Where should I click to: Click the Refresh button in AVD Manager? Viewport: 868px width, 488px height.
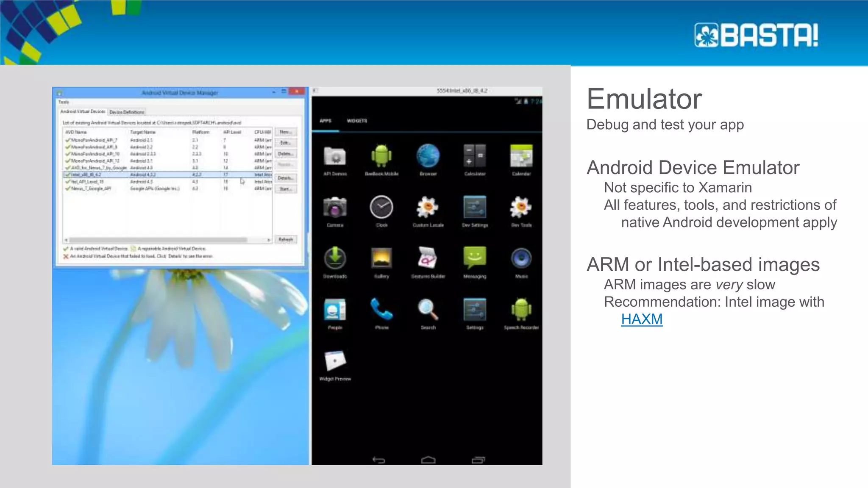[x=286, y=239]
